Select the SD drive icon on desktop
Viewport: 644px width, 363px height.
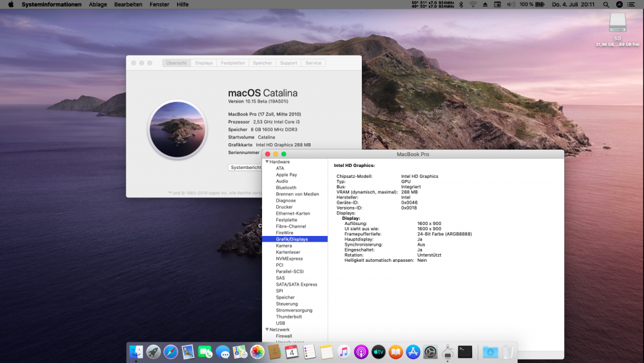click(x=618, y=22)
